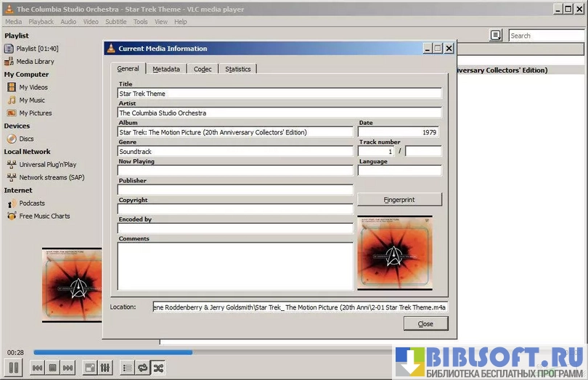
Task: Toggle random shuffle playback
Action: pyautogui.click(x=158, y=368)
